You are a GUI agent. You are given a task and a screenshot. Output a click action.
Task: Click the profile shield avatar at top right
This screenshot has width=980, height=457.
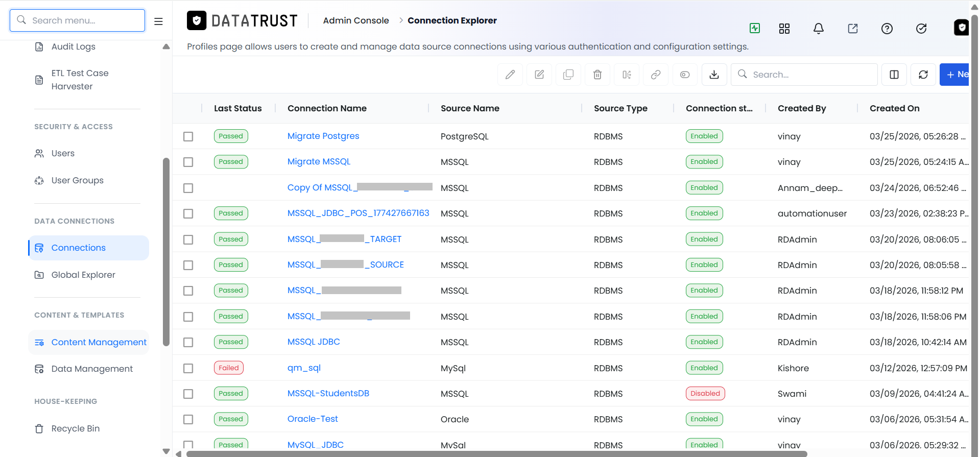coord(961,28)
